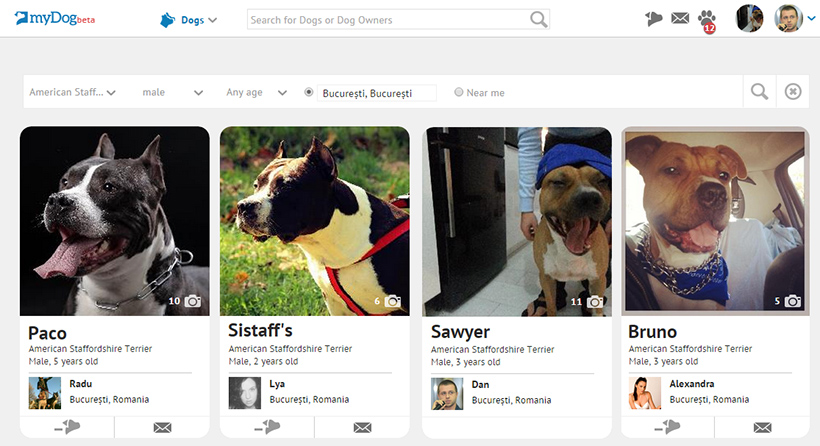
Task: Clear filters with the X icon
Action: point(793,92)
